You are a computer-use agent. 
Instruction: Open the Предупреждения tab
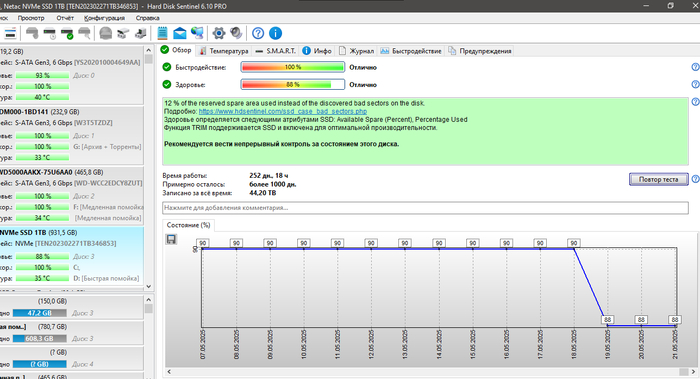(x=479, y=51)
